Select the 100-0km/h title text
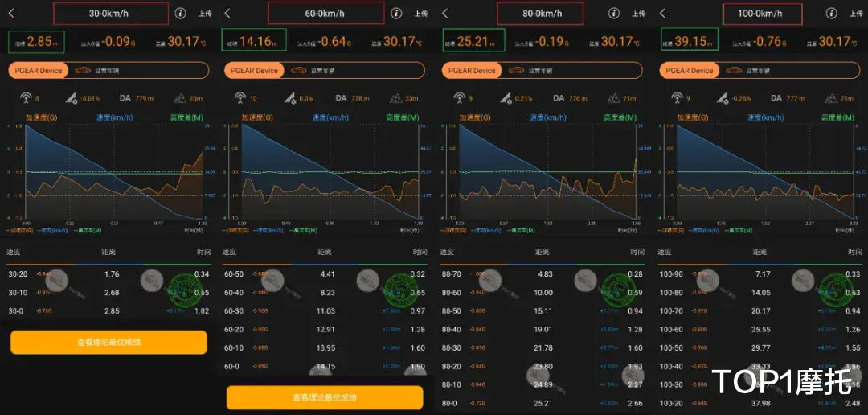Viewport: 868px width, 415px height. (760, 14)
